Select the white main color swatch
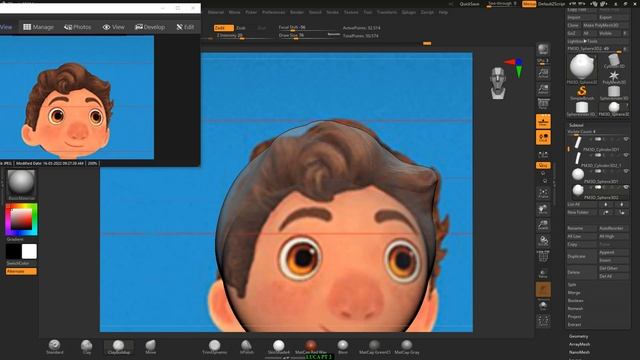Image resolution: width=640 pixels, height=360 pixels. [x=29, y=251]
